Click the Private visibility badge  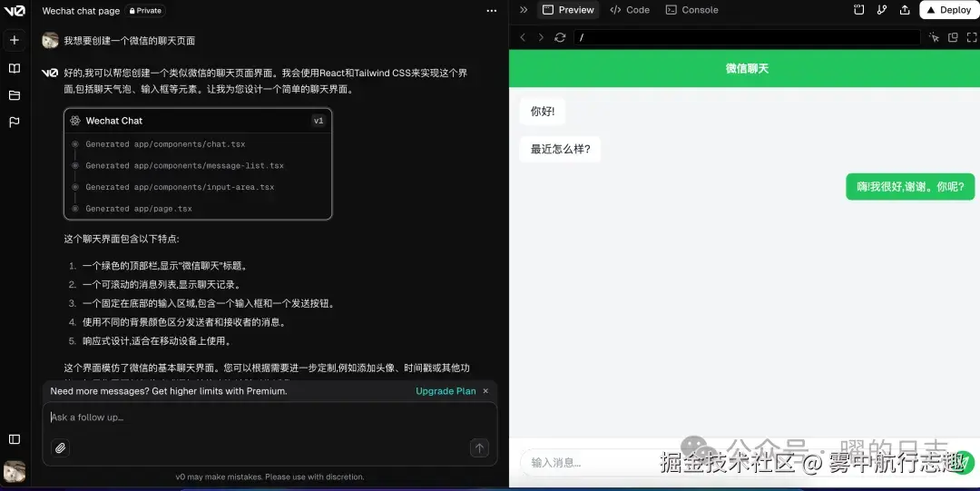pos(145,11)
